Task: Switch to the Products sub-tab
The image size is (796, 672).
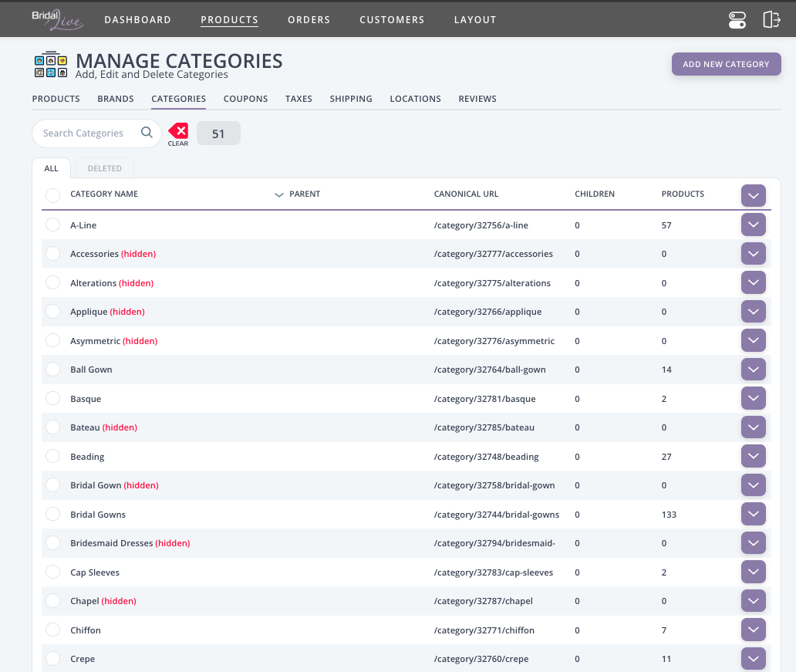Action: 56,99
